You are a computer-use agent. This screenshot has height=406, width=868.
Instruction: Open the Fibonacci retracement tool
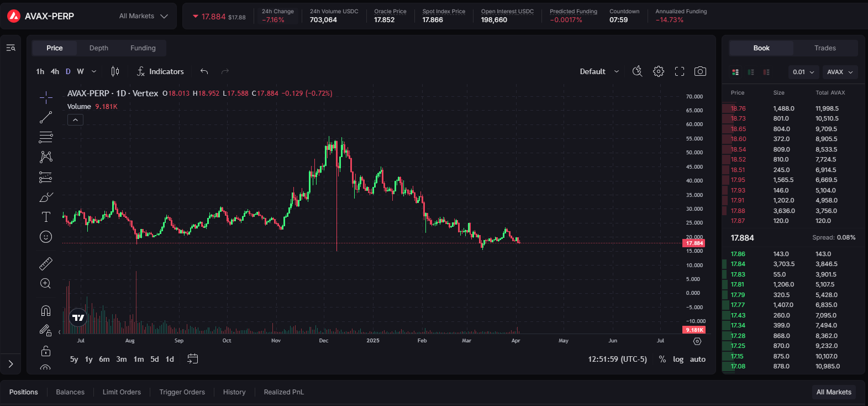click(x=46, y=137)
